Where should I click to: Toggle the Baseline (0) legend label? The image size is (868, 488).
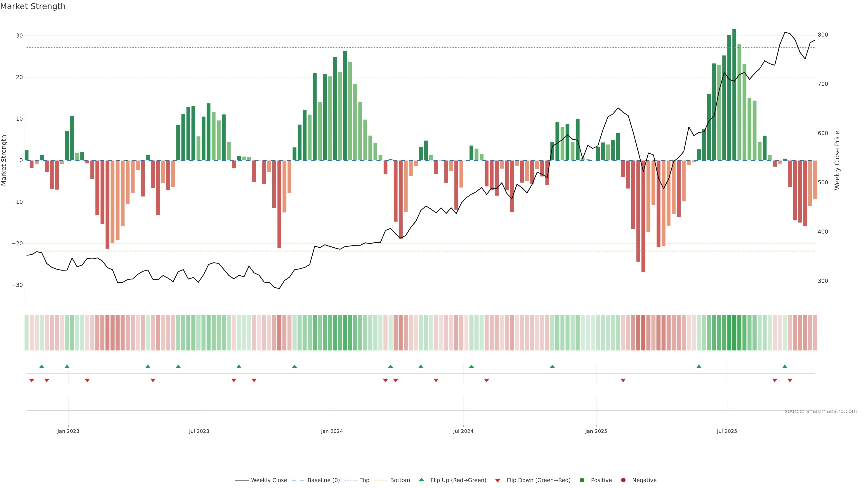(x=323, y=480)
